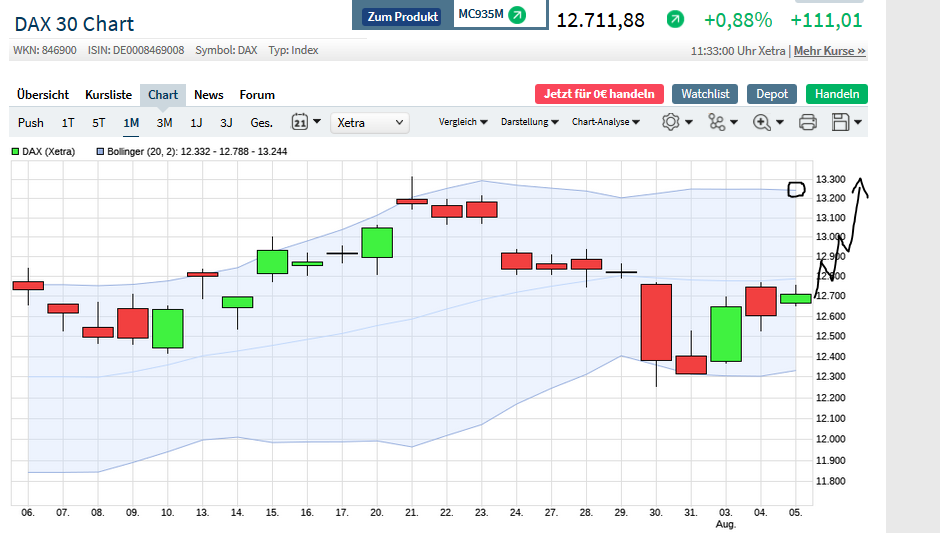Click the Zum Produkt button
Image resolution: width=940 pixels, height=533 pixels.
coord(402,17)
